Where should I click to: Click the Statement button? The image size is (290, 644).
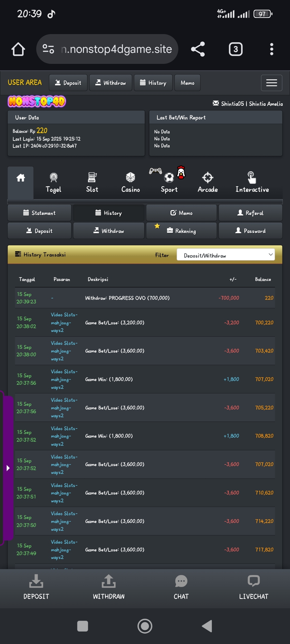[39, 213]
